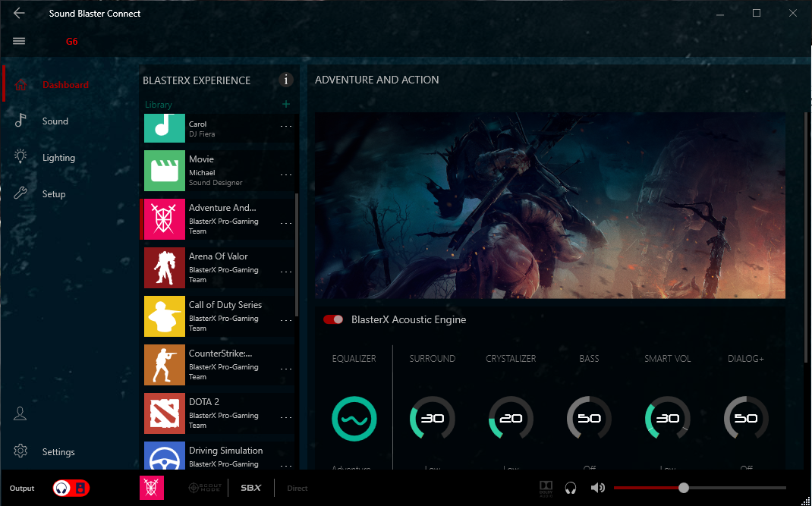Click the Dolby Audio icon
This screenshot has width=812, height=506.
pos(546,489)
